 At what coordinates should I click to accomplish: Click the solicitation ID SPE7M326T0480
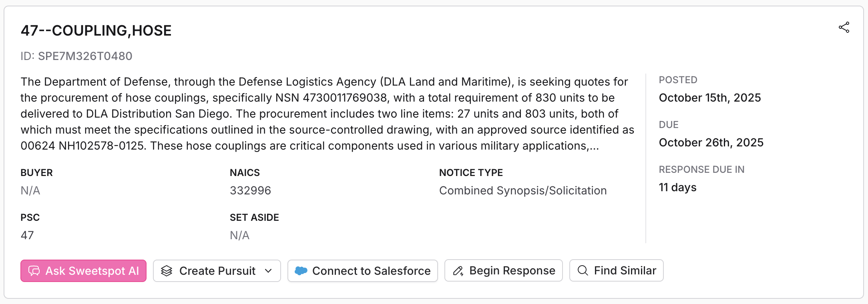(x=85, y=56)
